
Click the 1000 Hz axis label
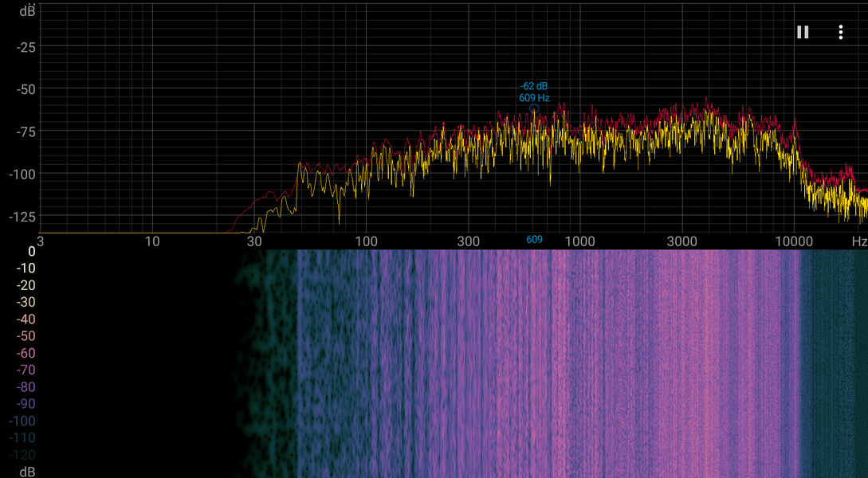(x=579, y=241)
